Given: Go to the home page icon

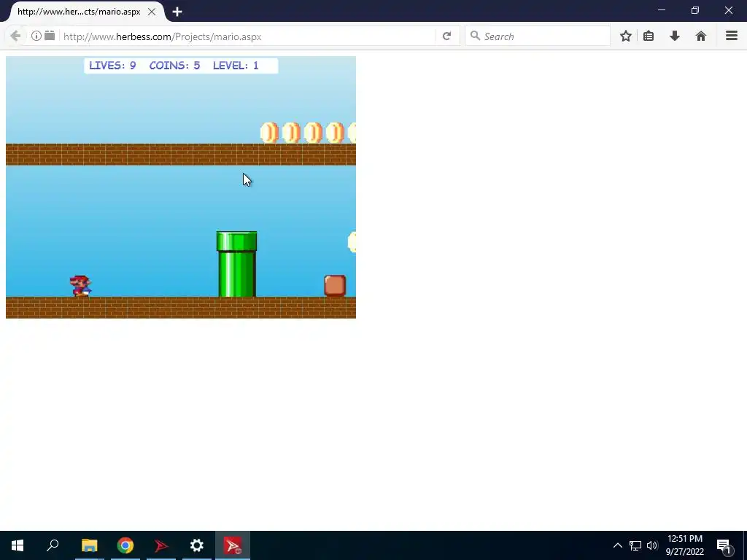Looking at the screenshot, I should coord(700,36).
